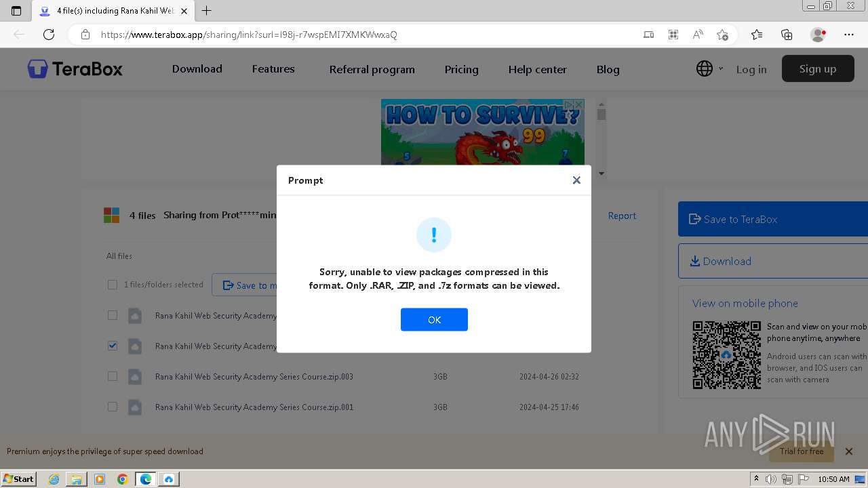Close the ad via its X icon
This screenshot has height=488, width=868.
coord(578,104)
